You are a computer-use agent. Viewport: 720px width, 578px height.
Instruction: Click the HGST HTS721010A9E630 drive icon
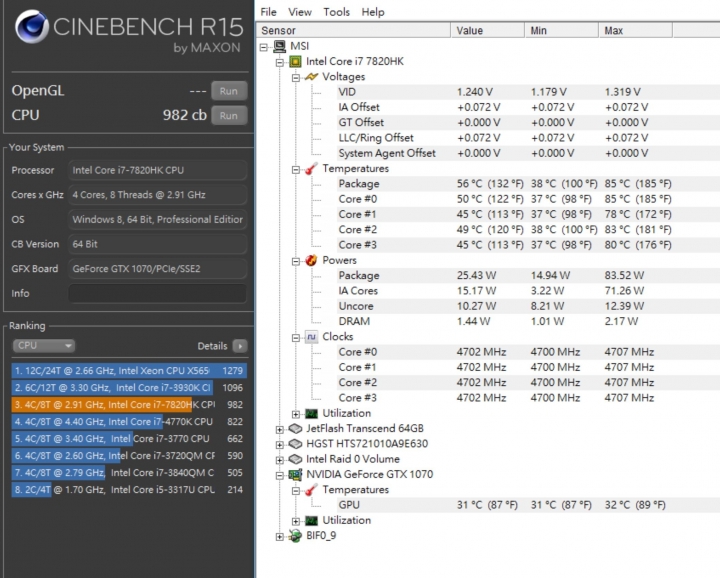coord(295,444)
